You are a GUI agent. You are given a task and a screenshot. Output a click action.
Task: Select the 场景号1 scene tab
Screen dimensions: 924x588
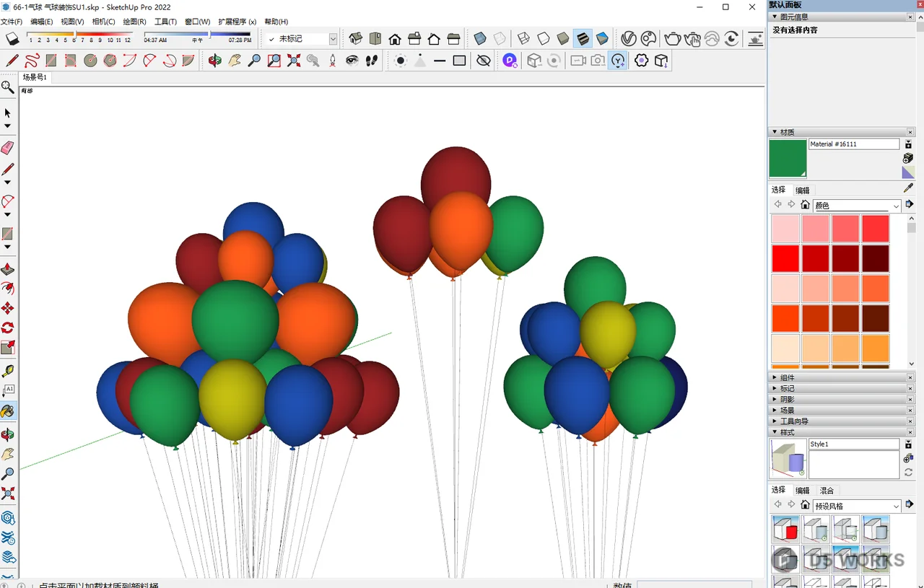tap(35, 77)
